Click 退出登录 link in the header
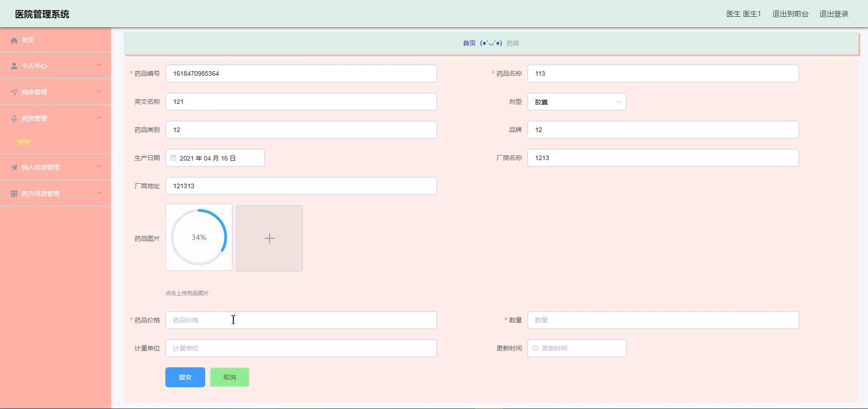 coord(834,14)
